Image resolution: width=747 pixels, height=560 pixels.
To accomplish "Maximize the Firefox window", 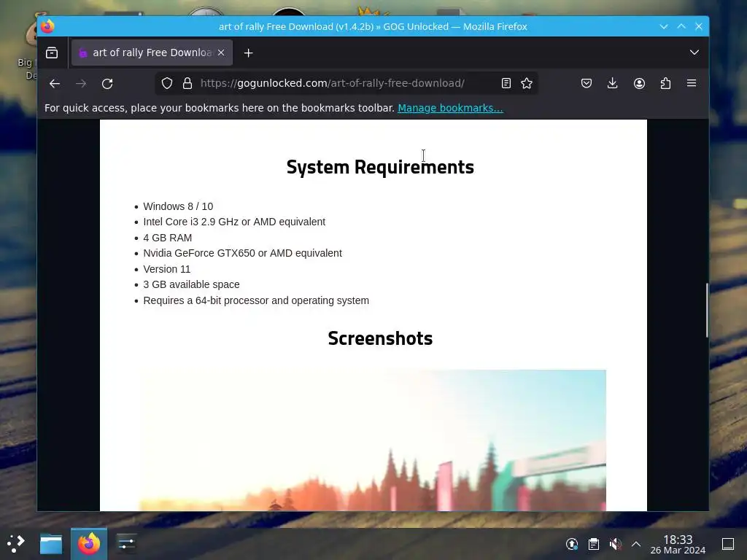I will (681, 27).
